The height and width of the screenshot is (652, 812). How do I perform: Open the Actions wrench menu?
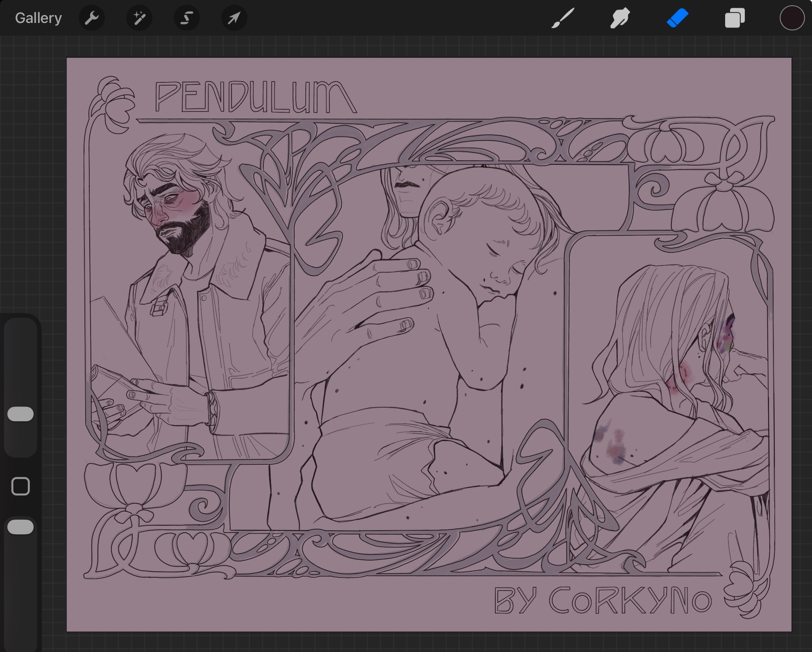pos(91,18)
